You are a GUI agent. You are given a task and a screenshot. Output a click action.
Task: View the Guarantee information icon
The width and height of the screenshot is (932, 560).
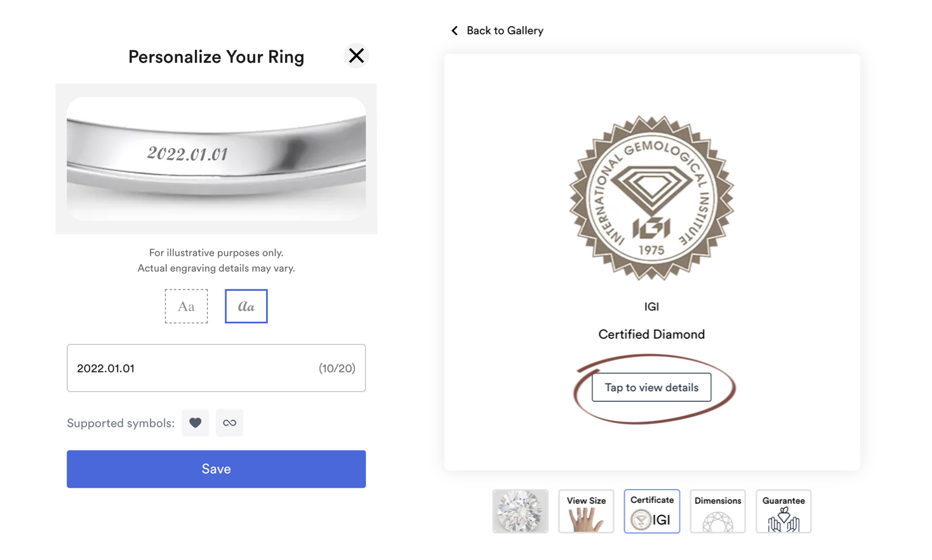tap(783, 510)
